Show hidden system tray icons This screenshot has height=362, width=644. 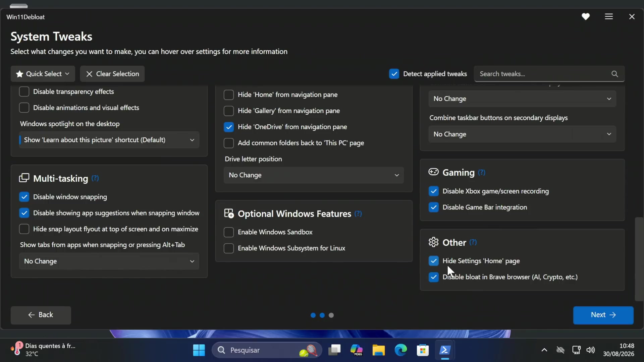544,350
